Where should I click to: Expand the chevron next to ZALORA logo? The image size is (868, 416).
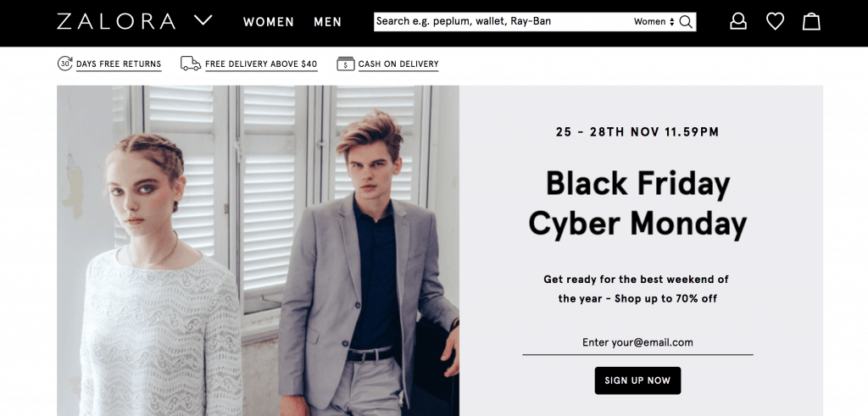tap(203, 20)
